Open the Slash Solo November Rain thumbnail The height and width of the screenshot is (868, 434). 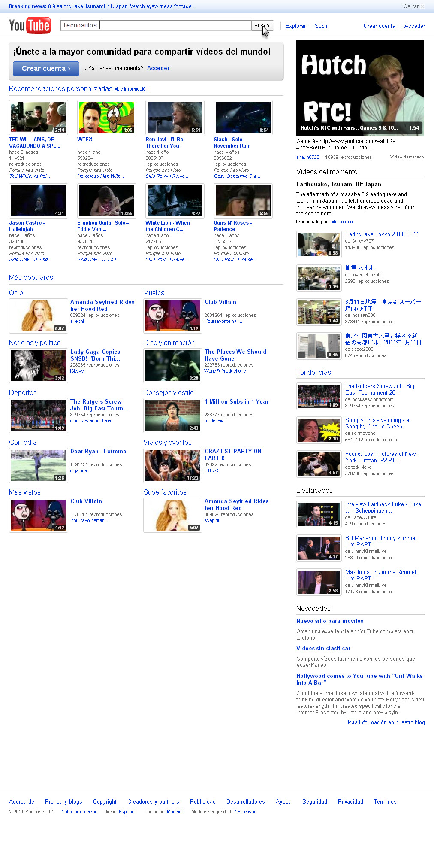[x=243, y=118]
